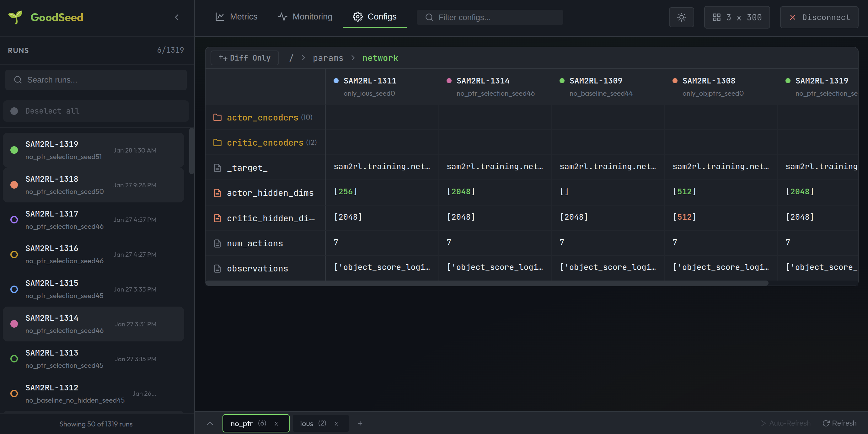Viewport: 868px width, 434px height.
Task: Expand the actor_encoders config group
Action: point(263,117)
